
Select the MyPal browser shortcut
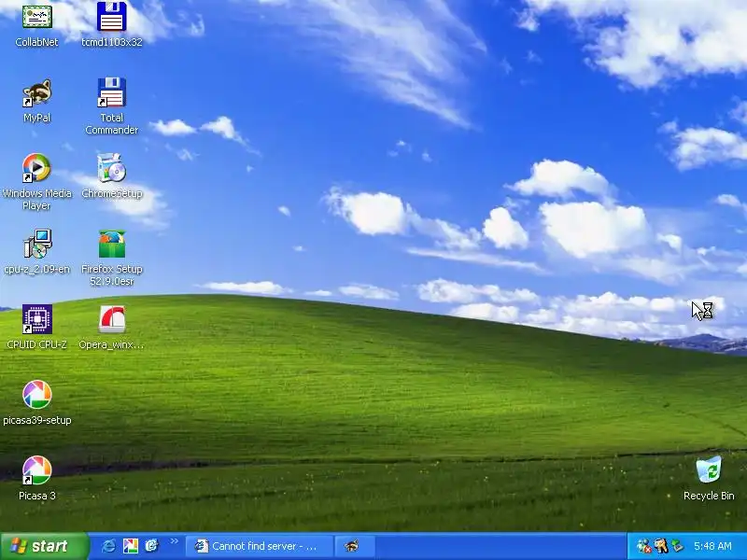[x=36, y=101]
